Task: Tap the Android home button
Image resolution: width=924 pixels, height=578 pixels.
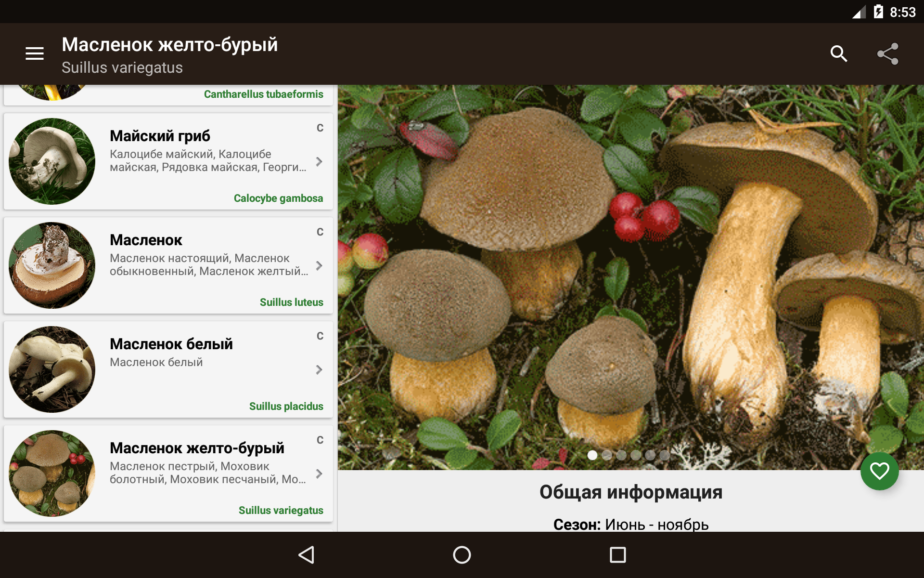Action: pos(462,555)
